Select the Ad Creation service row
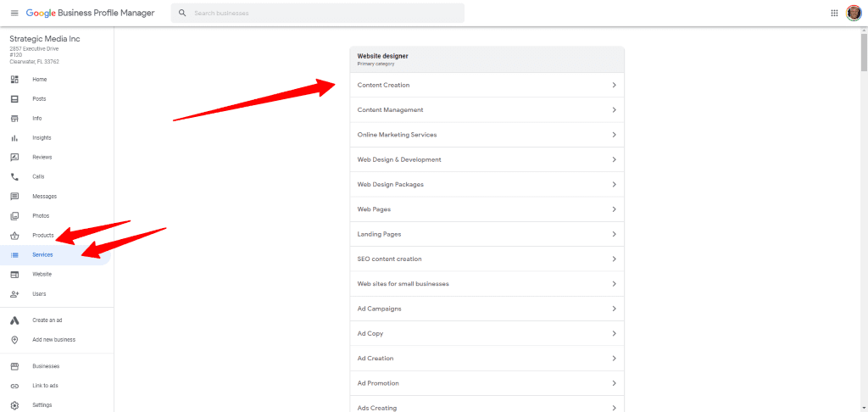The image size is (868, 412). [x=487, y=359]
